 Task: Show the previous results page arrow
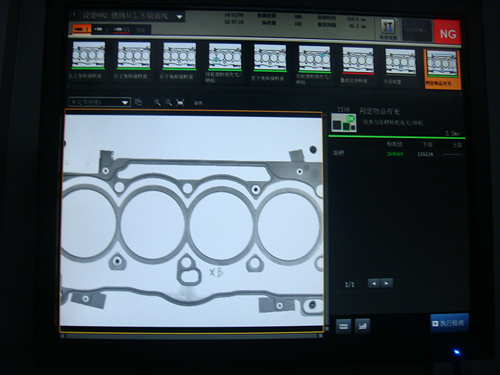coord(374,283)
